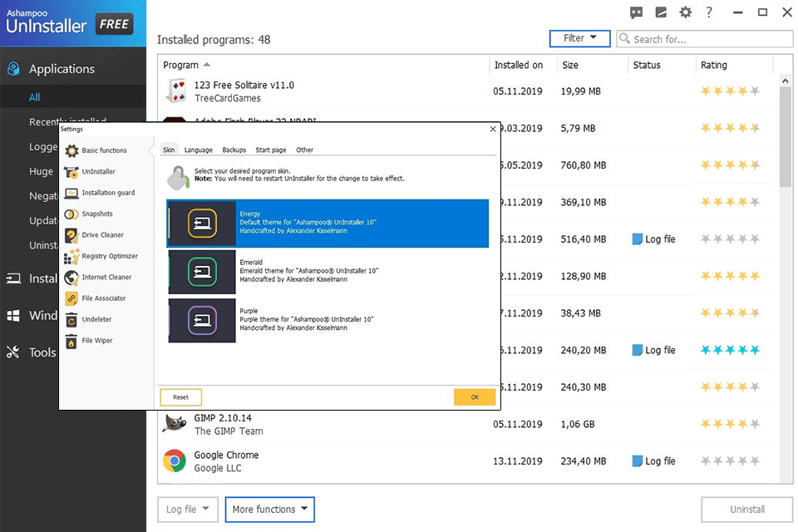Switch to the Language tab

tap(199, 150)
